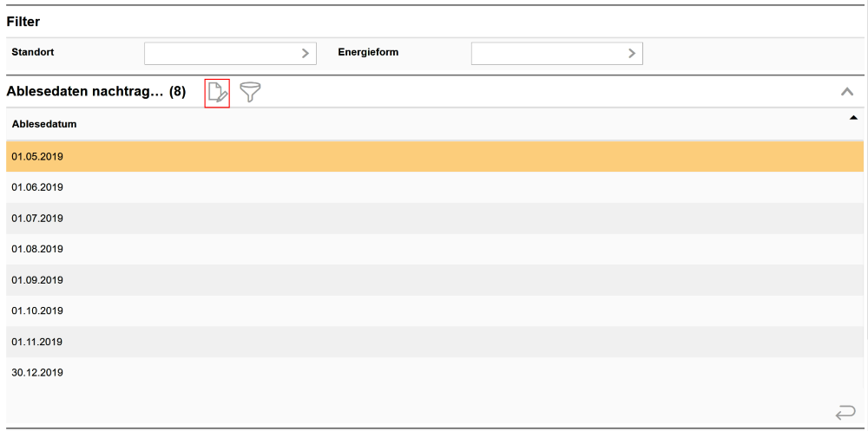Toggle the ascending sort arrow in table header
The image size is (868, 431).
point(852,118)
